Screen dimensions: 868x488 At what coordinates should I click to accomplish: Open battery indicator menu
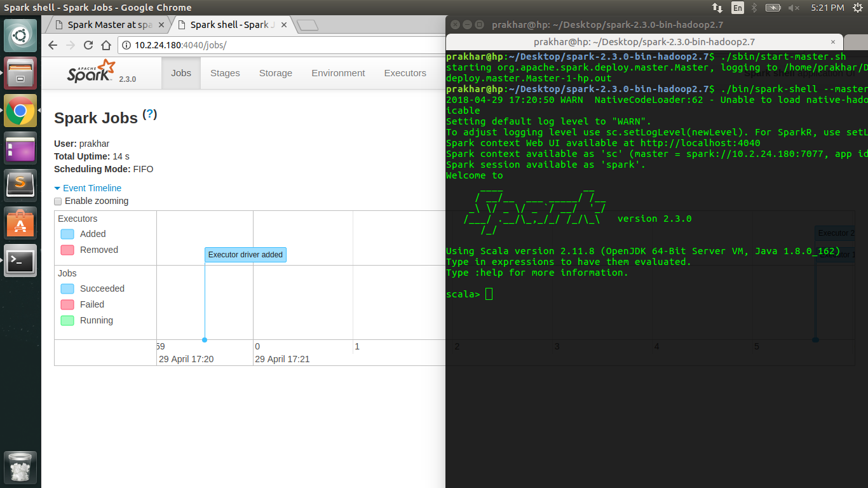click(773, 8)
